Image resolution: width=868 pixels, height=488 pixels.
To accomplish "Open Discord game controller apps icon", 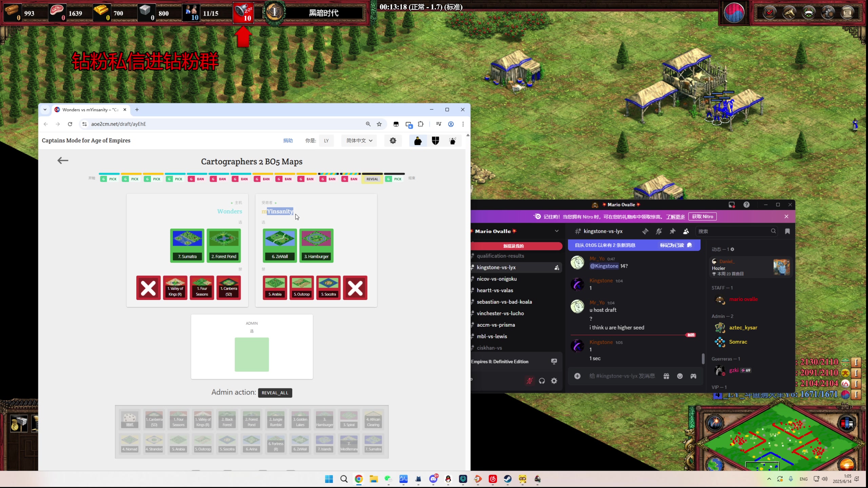I will coord(693,376).
